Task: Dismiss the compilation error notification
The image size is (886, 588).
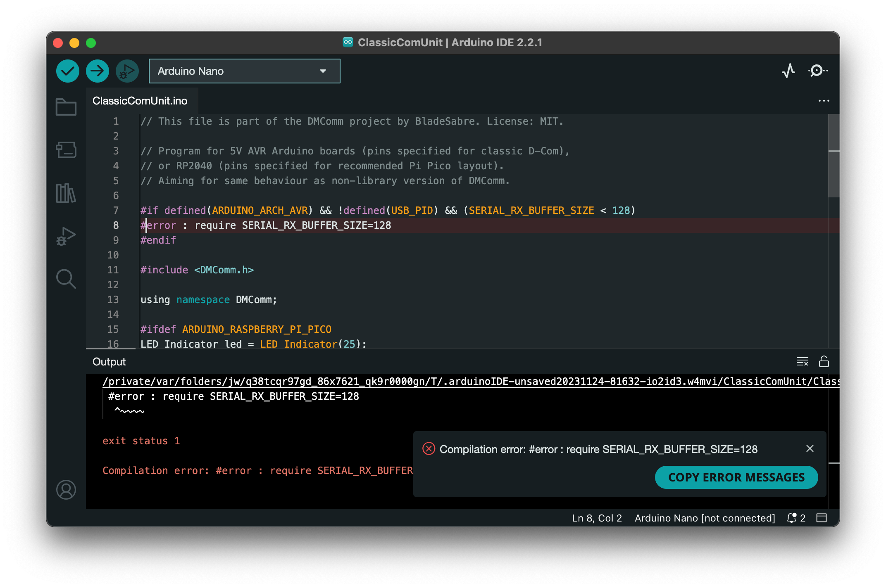Action: click(810, 448)
